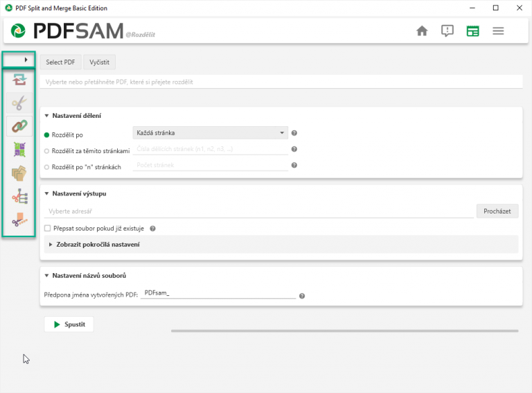Show help for Rozdělit po option

tap(294, 133)
